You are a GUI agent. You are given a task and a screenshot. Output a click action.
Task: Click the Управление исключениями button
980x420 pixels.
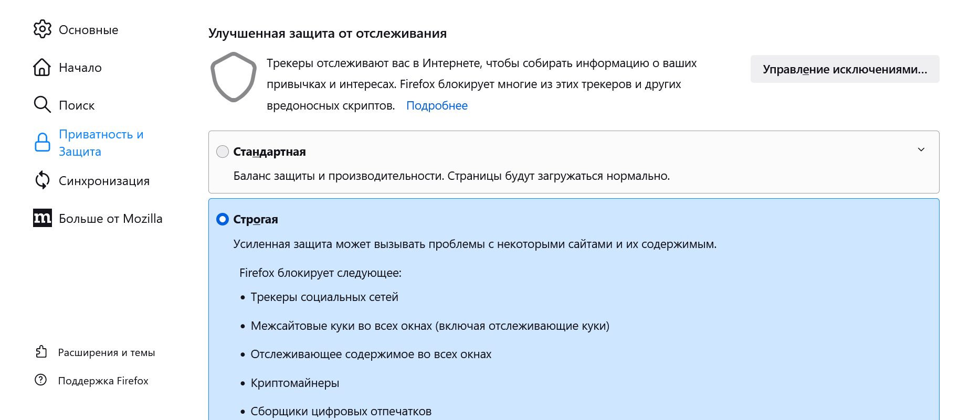tap(845, 69)
